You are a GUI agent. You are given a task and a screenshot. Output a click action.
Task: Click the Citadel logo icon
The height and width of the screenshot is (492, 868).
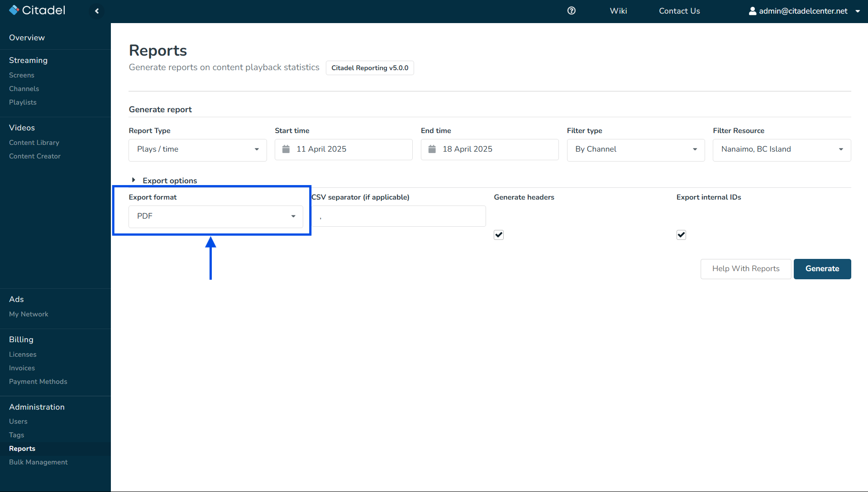(x=14, y=10)
